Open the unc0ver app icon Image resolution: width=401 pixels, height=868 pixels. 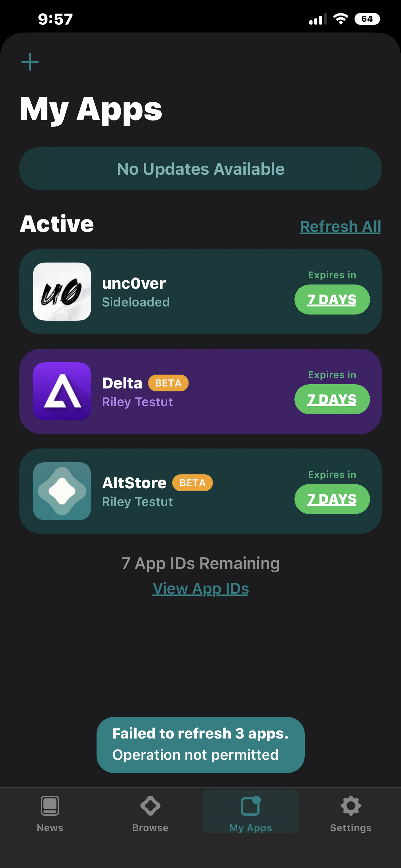[x=62, y=292]
